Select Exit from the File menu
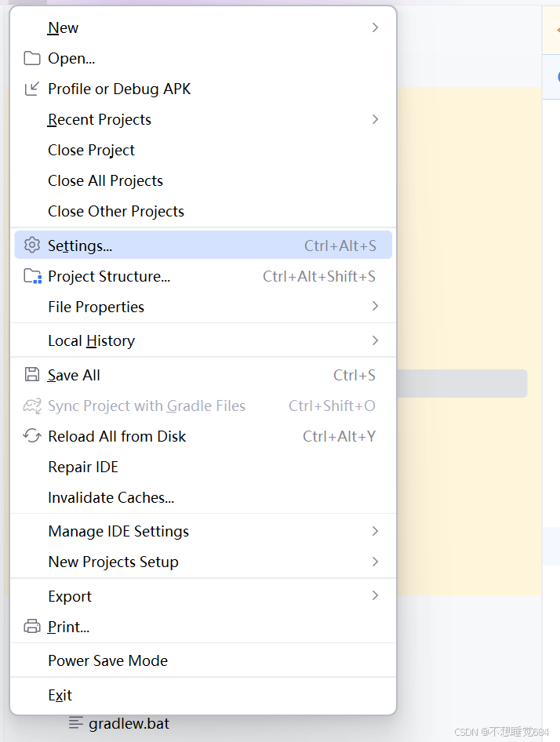Image resolution: width=560 pixels, height=742 pixels. [x=60, y=695]
